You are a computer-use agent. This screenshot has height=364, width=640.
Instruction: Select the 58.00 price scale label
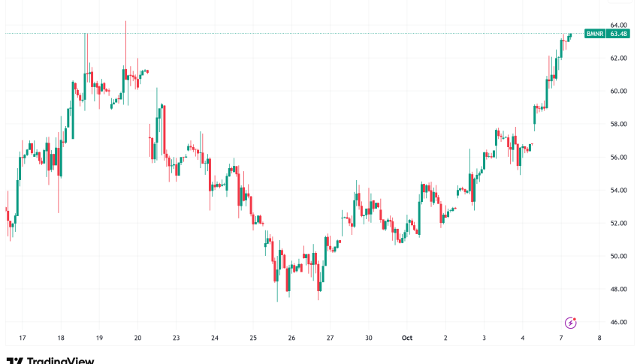(x=619, y=124)
